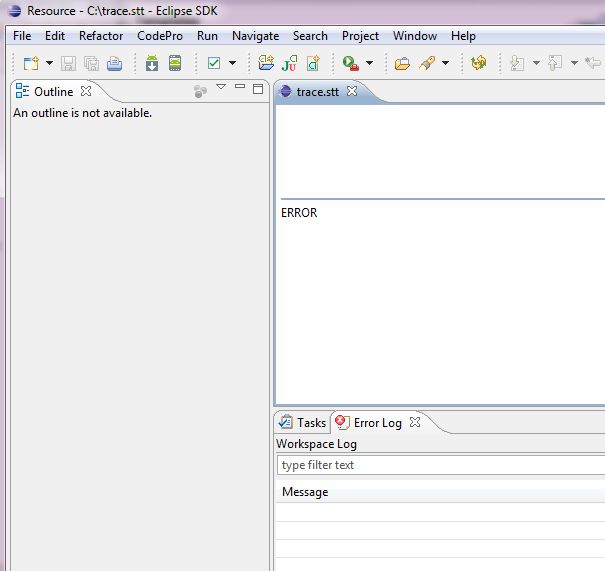
Task: Click the Save toolbar icon
Action: click(68, 63)
